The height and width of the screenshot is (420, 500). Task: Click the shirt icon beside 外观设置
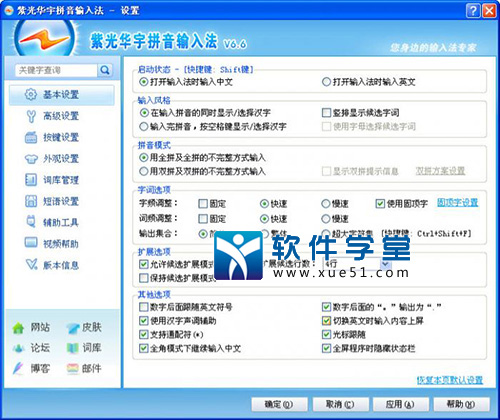pyautogui.click(x=31, y=159)
